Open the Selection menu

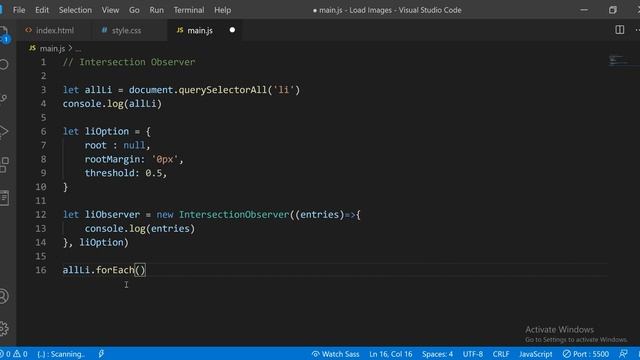click(x=75, y=10)
